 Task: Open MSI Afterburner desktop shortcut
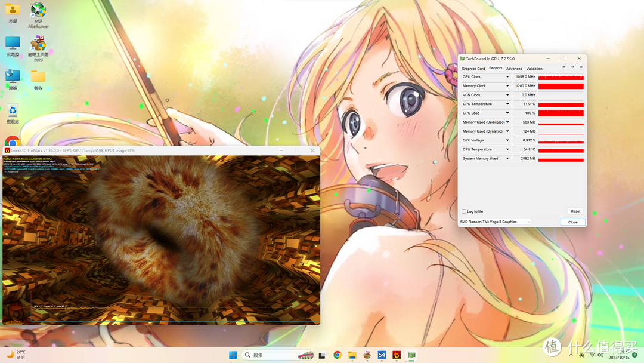pyautogui.click(x=38, y=15)
